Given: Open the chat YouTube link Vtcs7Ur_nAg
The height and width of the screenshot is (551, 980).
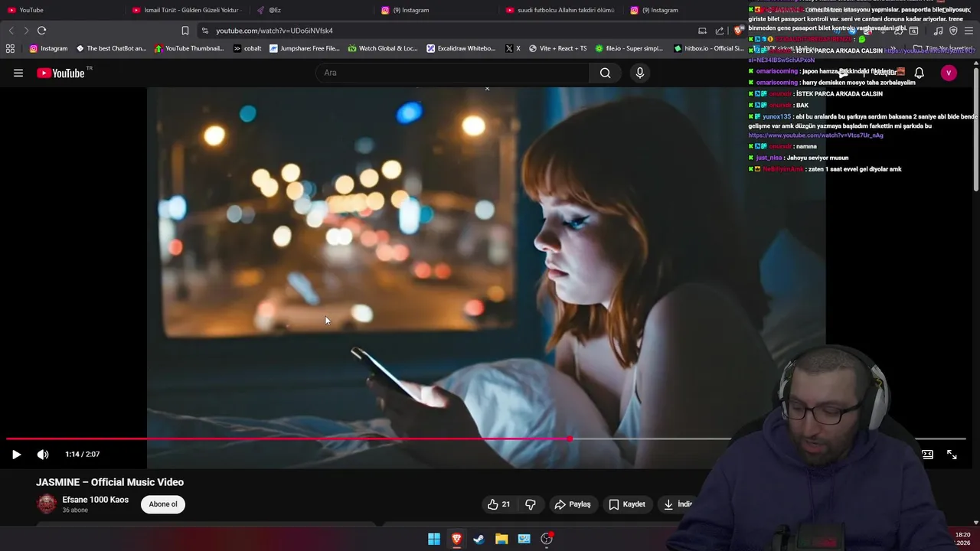Looking at the screenshot, I should point(815,135).
